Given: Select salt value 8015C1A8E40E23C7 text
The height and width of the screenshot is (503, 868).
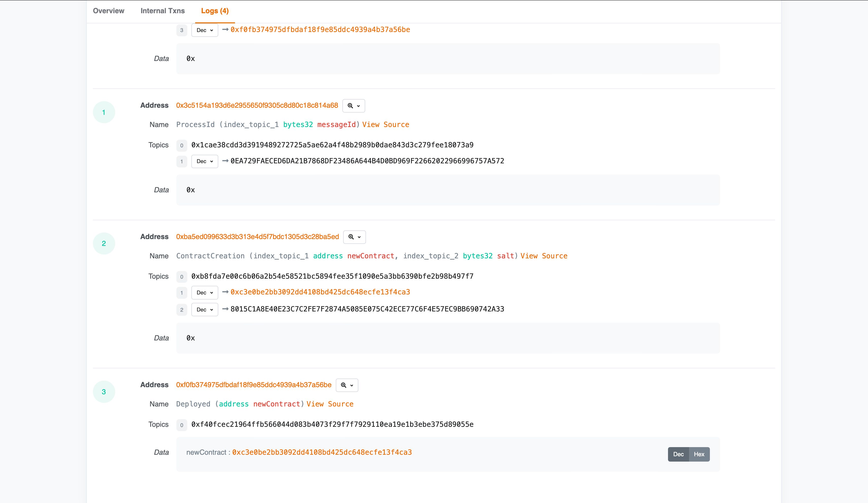Looking at the screenshot, I should coord(367,309).
